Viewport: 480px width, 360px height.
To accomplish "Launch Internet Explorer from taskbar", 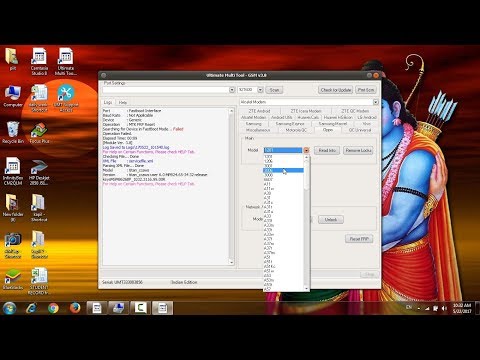I will pos(32,308).
